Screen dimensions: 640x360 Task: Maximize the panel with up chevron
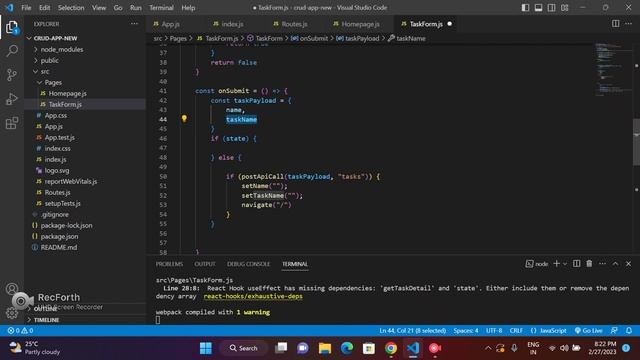coord(615,264)
